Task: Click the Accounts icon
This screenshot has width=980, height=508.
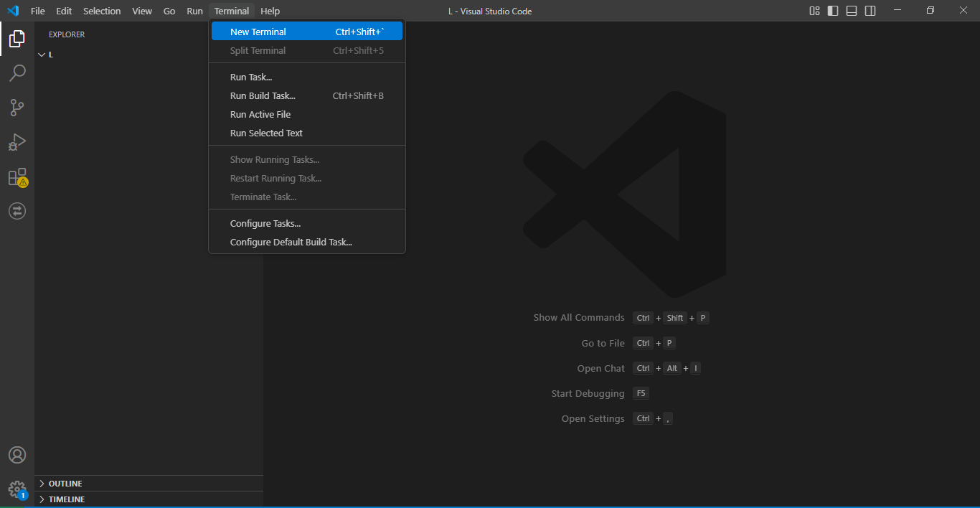Action: [x=17, y=455]
